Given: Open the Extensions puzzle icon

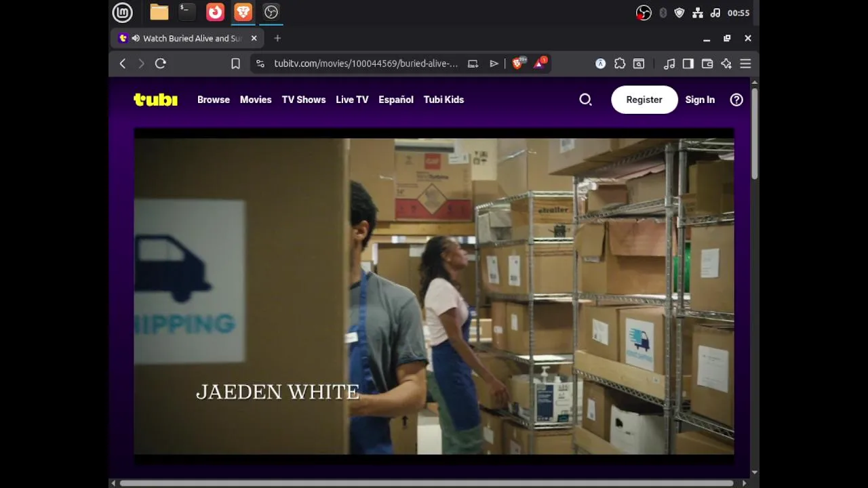Looking at the screenshot, I should point(620,64).
